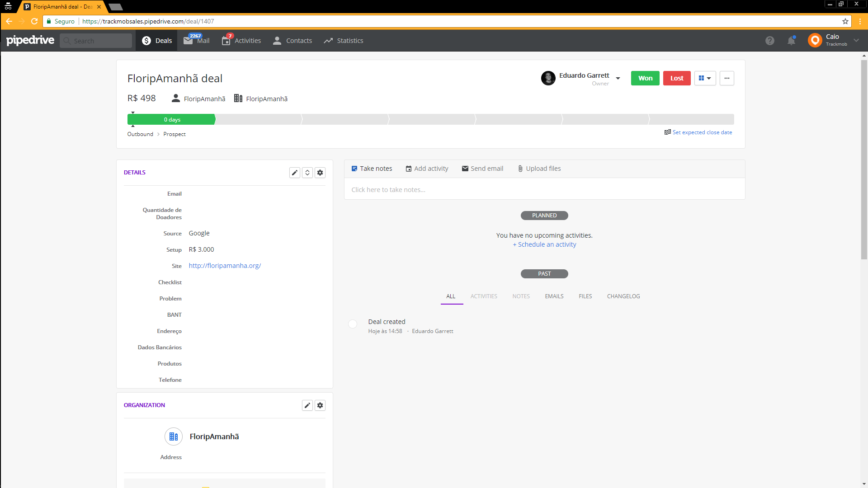Click the Organization panel edit pencil
The width and height of the screenshot is (868, 488).
click(x=307, y=405)
